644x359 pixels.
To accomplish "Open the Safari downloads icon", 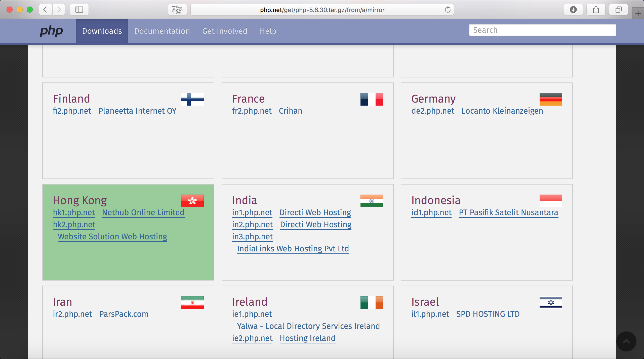I will coord(573,10).
